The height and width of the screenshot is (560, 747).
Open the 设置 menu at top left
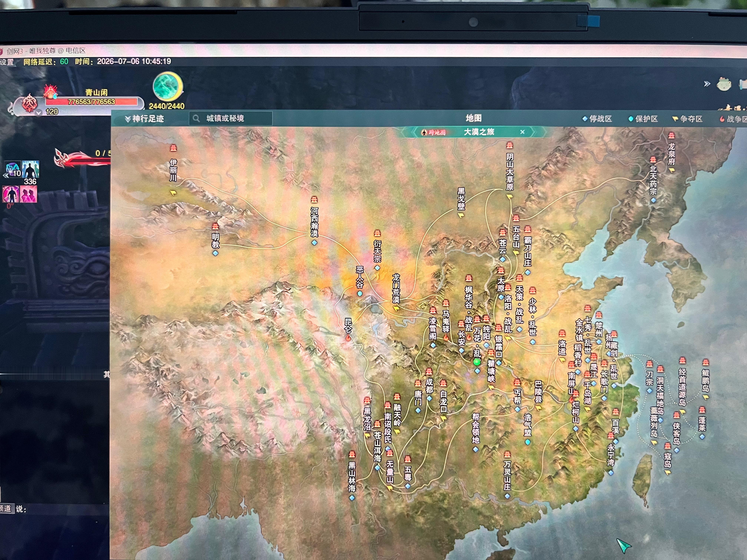[x=7, y=62]
